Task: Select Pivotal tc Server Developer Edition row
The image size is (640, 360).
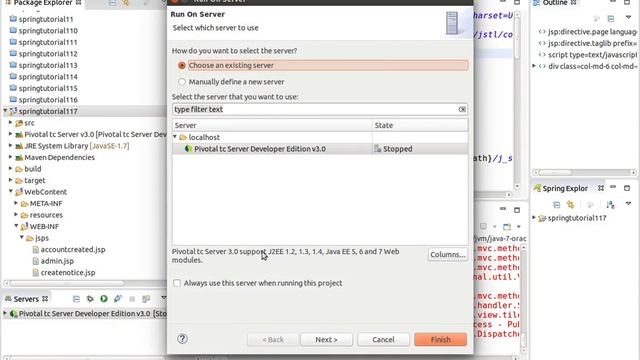Action: click(x=320, y=149)
